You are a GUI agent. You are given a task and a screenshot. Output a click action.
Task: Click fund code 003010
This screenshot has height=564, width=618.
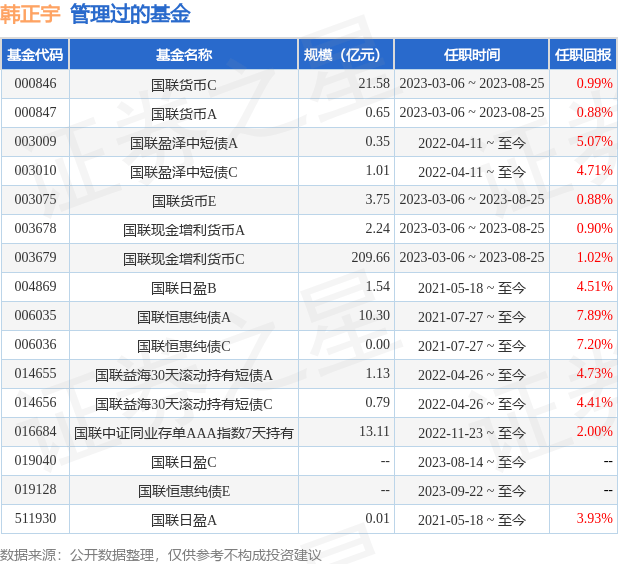point(35,171)
